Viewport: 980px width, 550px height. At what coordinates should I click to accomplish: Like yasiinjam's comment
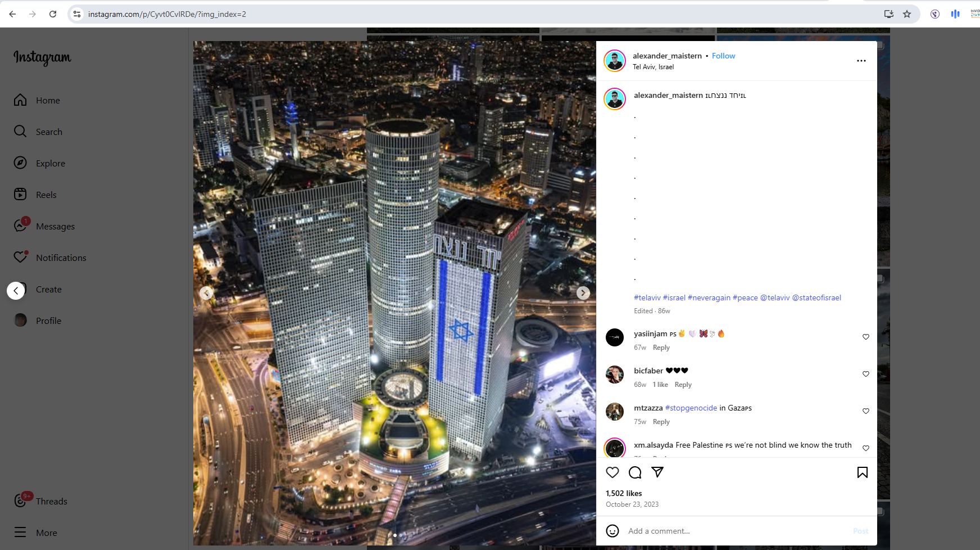pos(866,337)
